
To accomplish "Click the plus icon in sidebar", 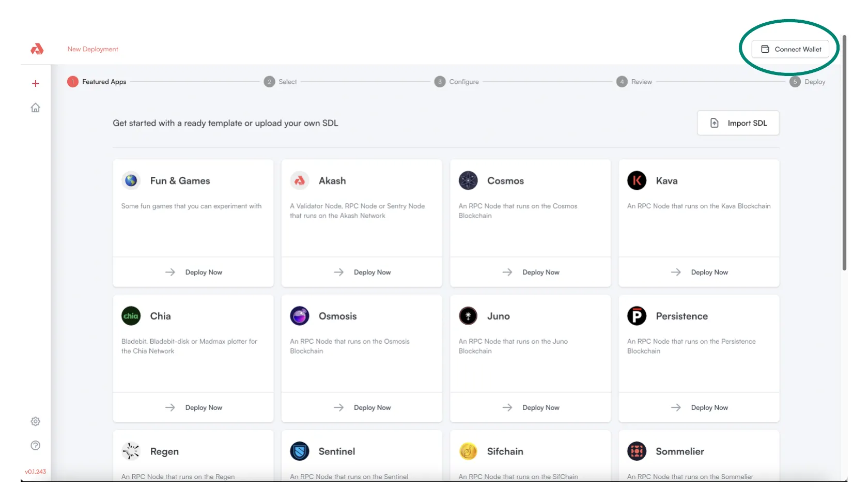I will coord(35,83).
